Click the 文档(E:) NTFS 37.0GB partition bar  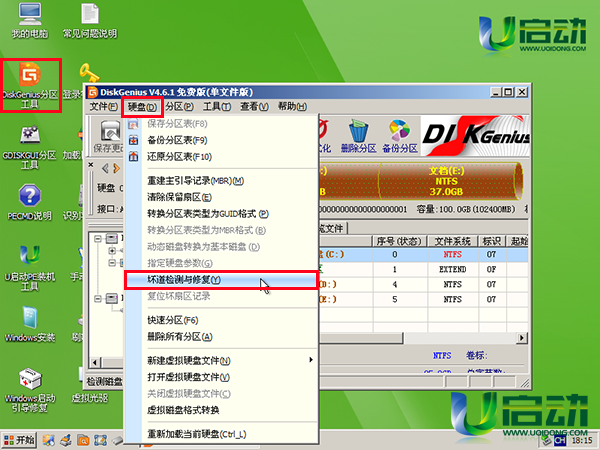tap(450, 181)
